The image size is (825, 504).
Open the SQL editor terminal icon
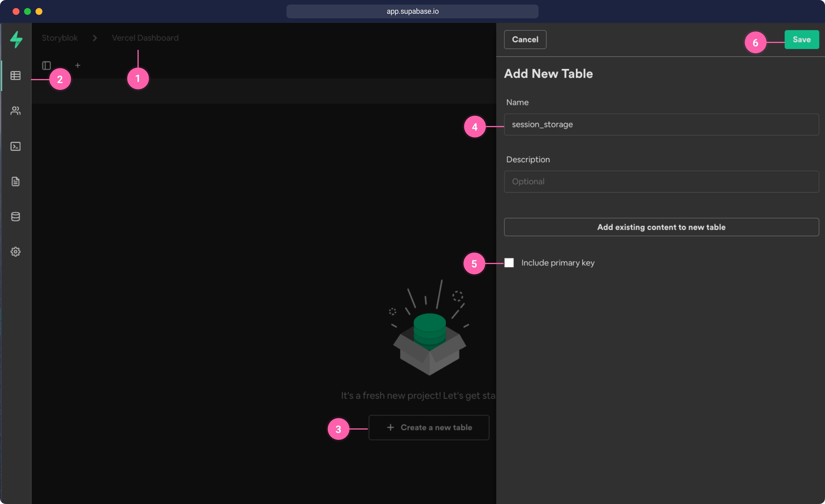pos(15,146)
